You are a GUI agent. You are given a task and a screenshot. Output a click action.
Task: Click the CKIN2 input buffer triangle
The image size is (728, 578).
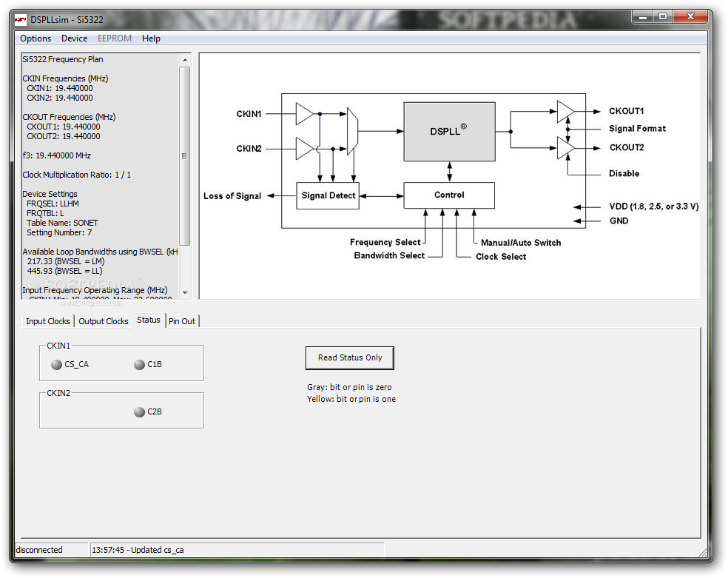pos(305,149)
